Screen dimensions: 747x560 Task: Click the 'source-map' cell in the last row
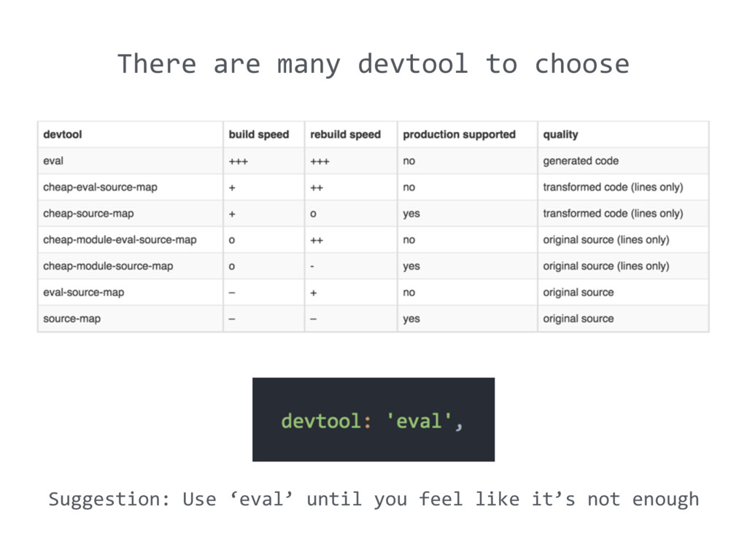coord(71,319)
